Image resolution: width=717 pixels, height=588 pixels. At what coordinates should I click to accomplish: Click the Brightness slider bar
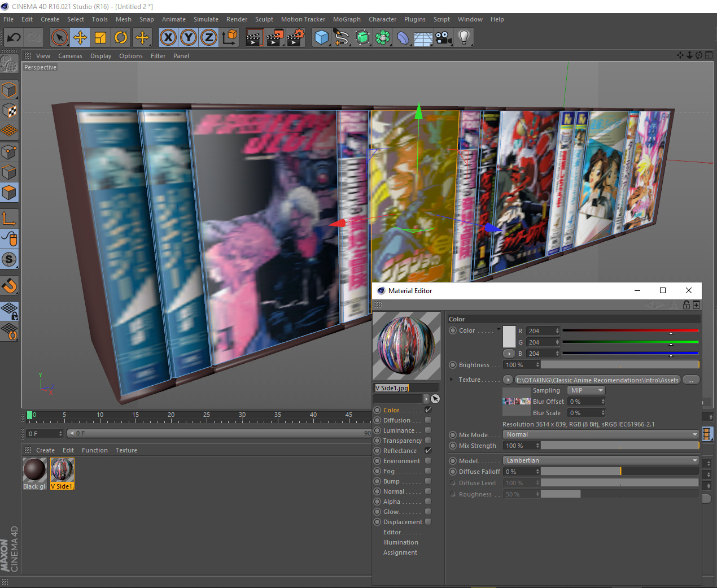tap(620, 365)
